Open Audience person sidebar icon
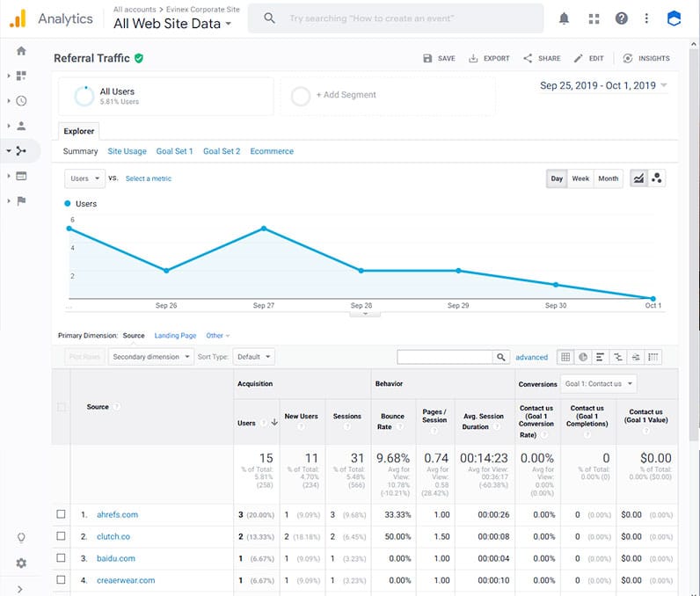Viewport: 700px width, 596px height. point(21,126)
